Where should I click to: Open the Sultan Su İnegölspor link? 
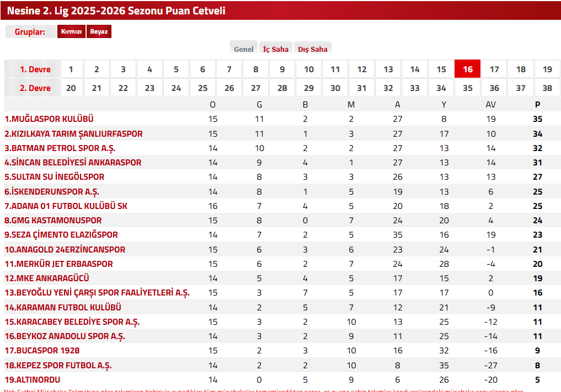[x=54, y=177]
